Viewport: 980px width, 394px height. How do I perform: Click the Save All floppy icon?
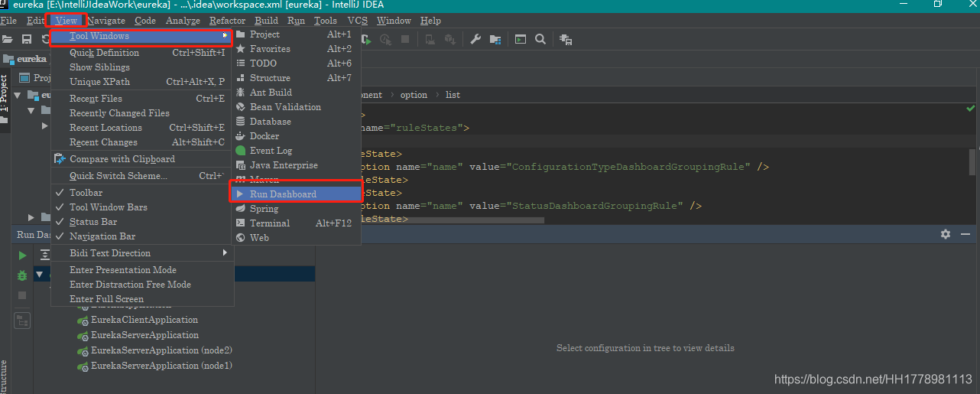point(27,39)
